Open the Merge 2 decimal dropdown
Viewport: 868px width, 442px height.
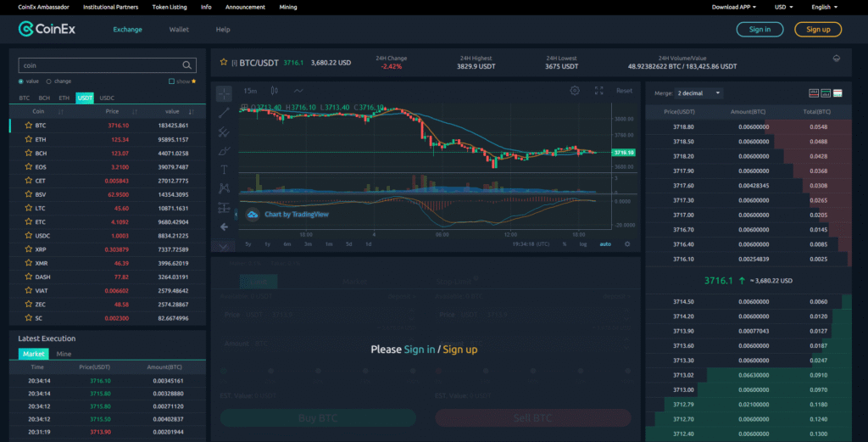699,92
